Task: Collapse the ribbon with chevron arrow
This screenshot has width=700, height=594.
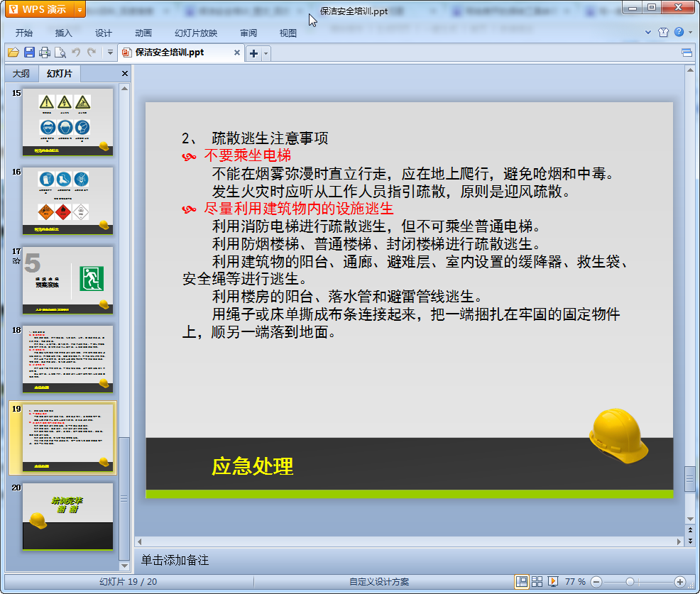Action: pyautogui.click(x=647, y=32)
